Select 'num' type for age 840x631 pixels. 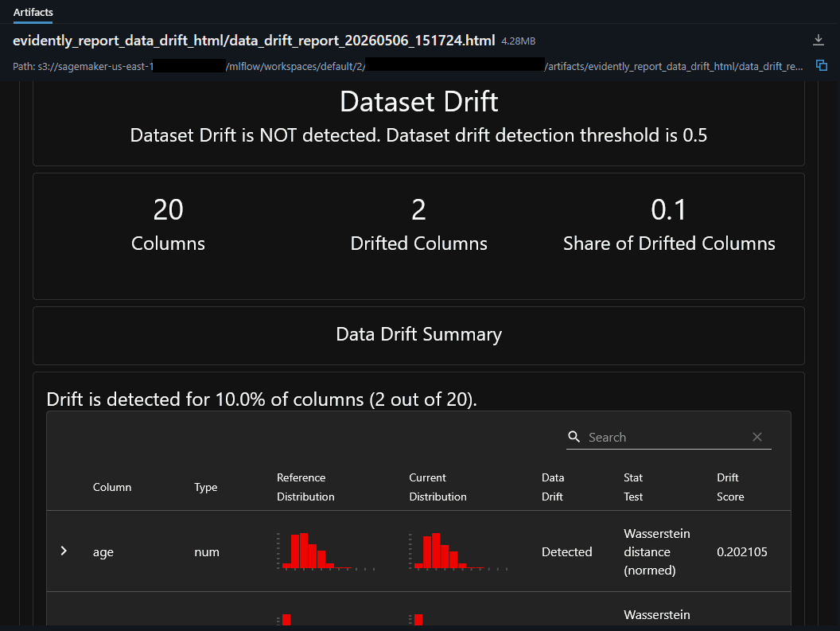207,552
